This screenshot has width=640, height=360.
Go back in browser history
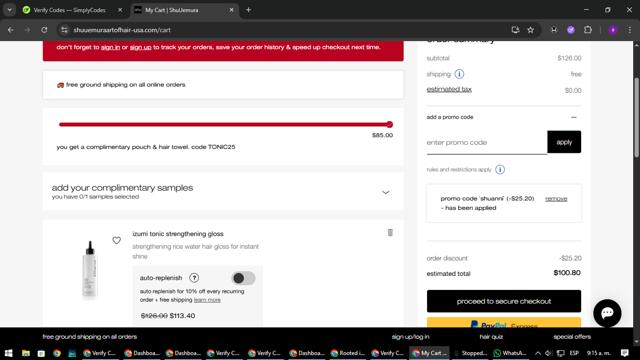[x=11, y=30]
